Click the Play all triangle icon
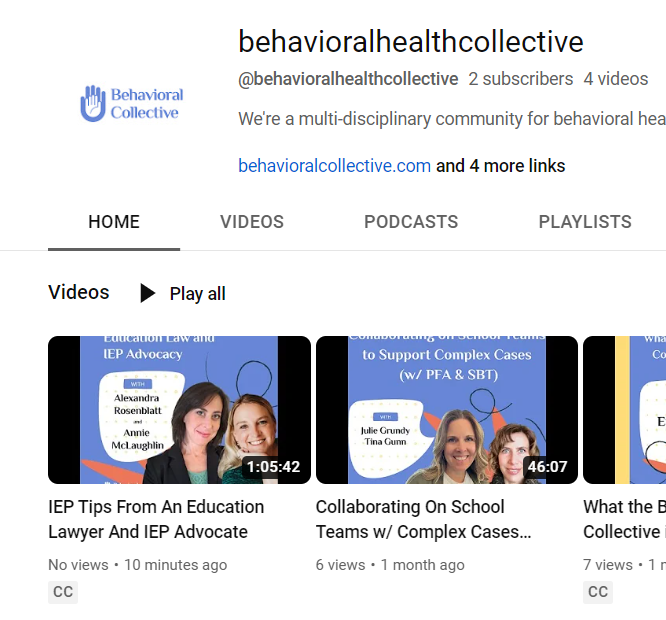The image size is (666, 620). pyautogui.click(x=148, y=293)
